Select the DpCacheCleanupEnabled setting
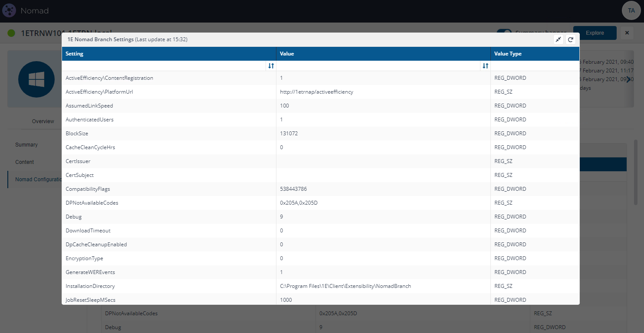Viewport: 644px width, 333px height. tap(96, 245)
